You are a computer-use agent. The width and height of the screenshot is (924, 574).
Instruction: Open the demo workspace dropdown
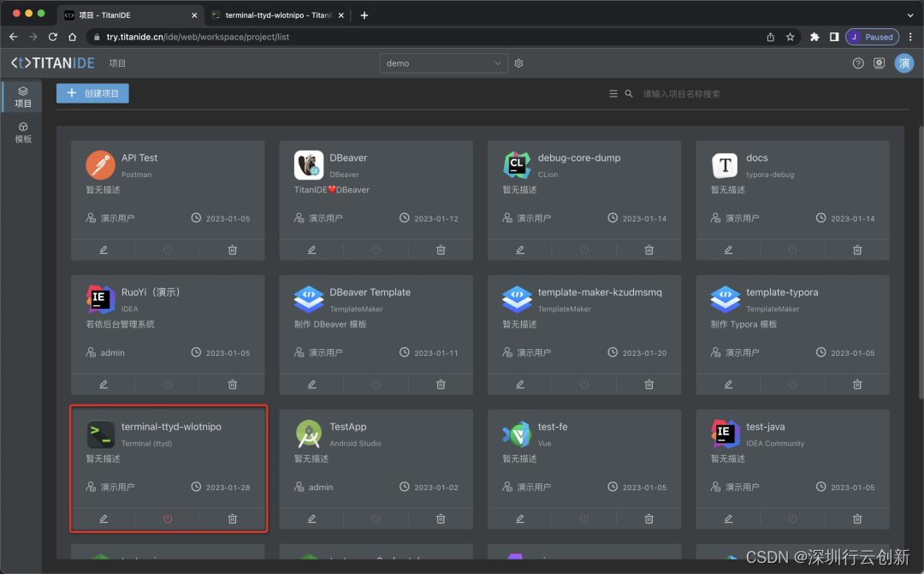click(443, 63)
